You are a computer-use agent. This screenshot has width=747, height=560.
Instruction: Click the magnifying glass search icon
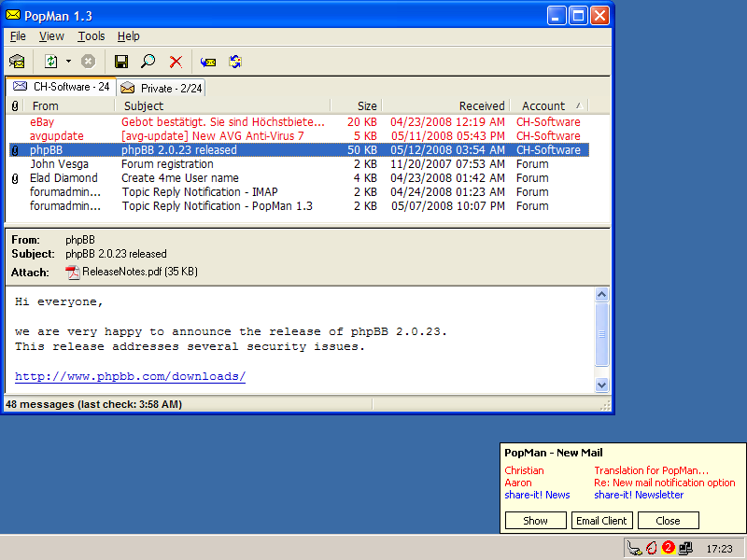click(x=148, y=62)
